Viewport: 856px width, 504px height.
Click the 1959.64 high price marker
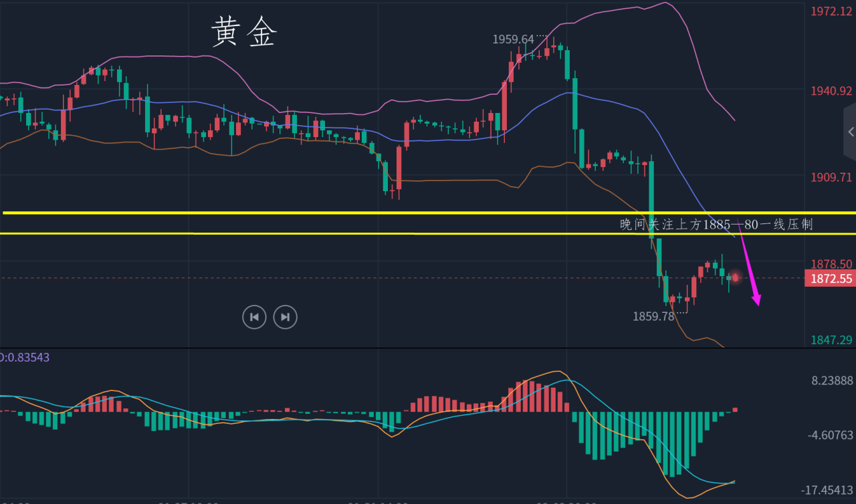pos(513,39)
